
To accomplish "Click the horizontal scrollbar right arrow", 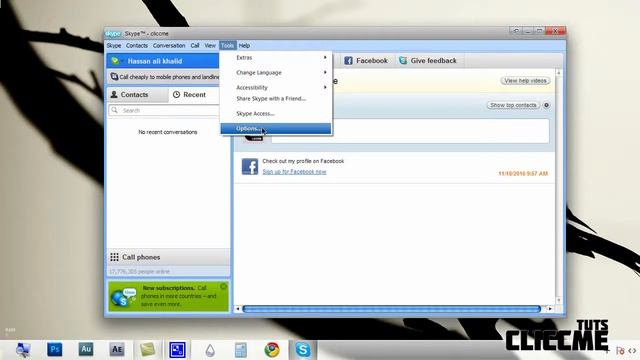I will (x=550, y=309).
